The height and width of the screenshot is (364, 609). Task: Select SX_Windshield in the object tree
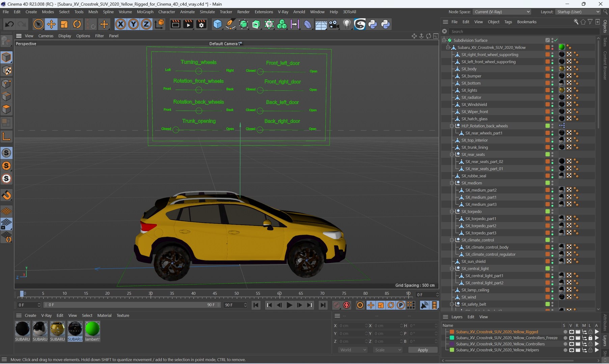pos(474,105)
